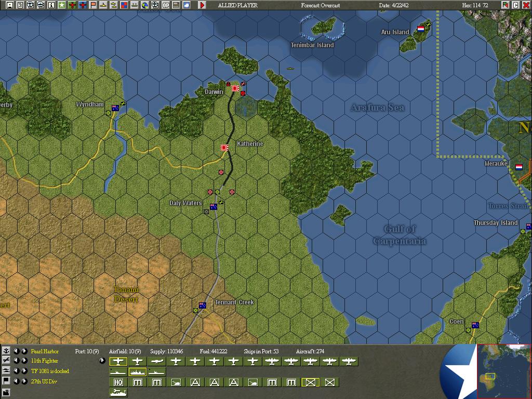Click the save game disk icon
Screen dimensions: 532x399
(9, 5)
